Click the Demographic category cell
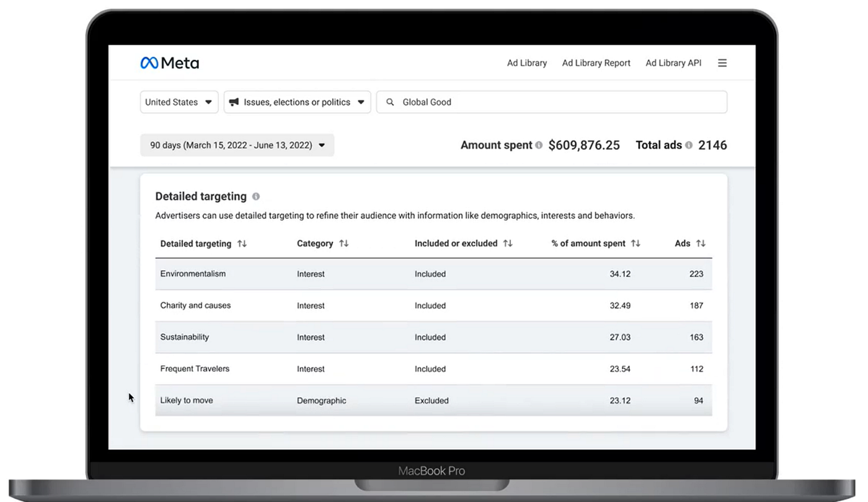The image size is (868, 502). [322, 400]
